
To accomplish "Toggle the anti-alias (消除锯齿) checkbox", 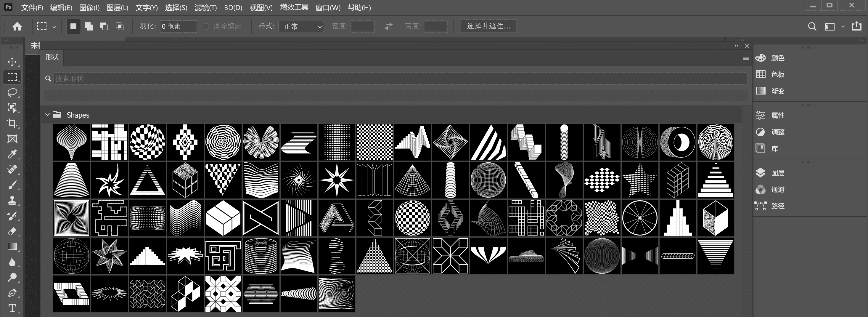I will [x=205, y=26].
